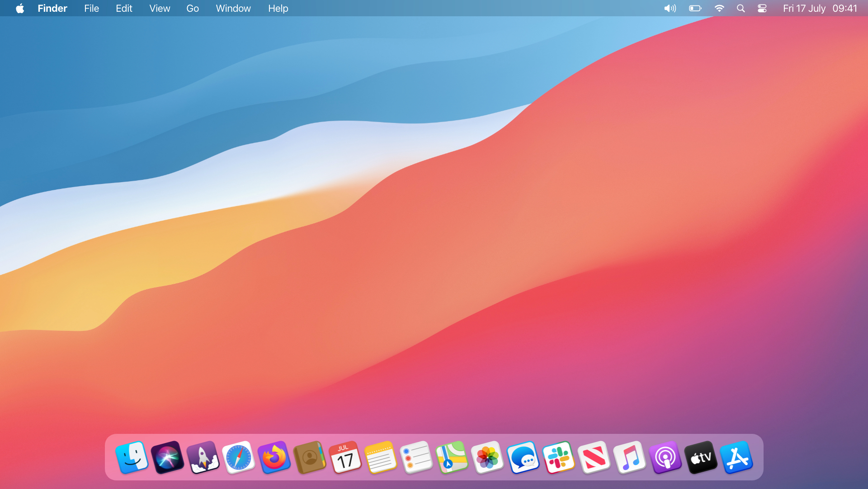Open Spotlight search from the menu bar
The height and width of the screenshot is (489, 868).
(741, 8)
